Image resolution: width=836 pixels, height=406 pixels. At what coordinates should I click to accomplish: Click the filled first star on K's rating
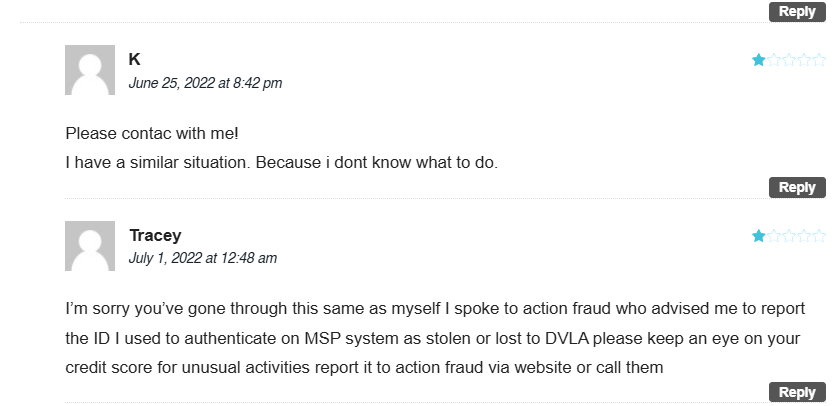pos(758,60)
